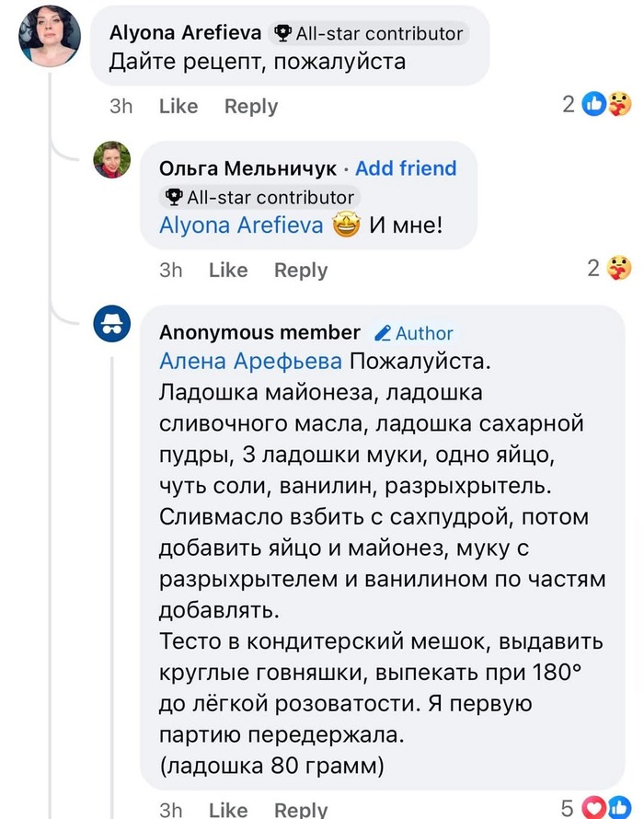The height and width of the screenshot is (819, 644).
Task: Click the Author pencil badge
Action: (x=414, y=333)
